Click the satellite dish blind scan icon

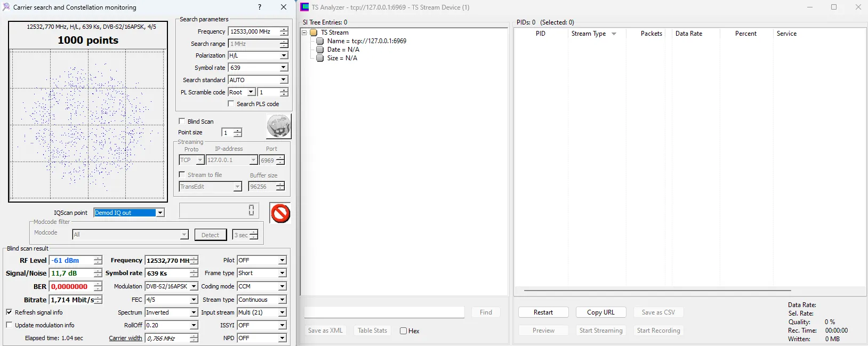278,126
